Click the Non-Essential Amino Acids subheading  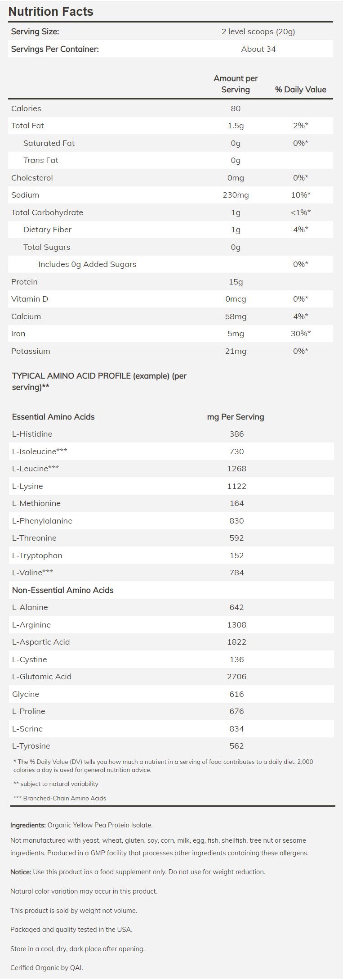coord(62,590)
